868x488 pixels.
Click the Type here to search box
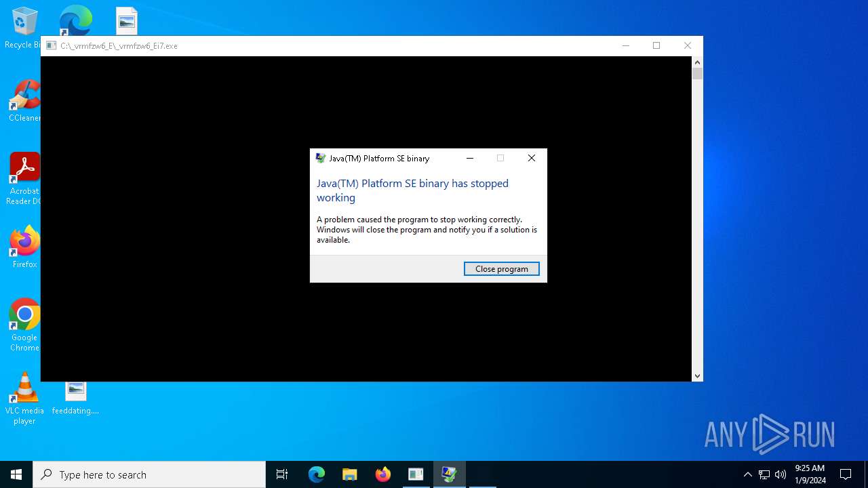149,474
